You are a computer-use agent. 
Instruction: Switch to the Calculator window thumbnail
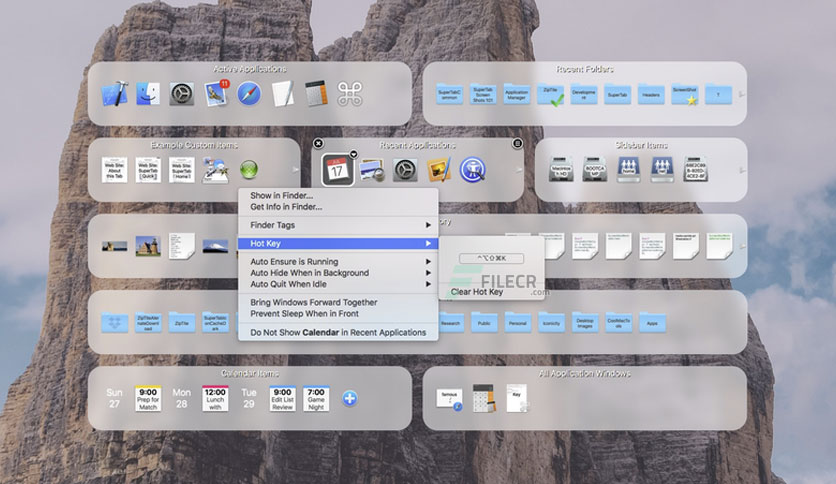pyautogui.click(x=484, y=399)
